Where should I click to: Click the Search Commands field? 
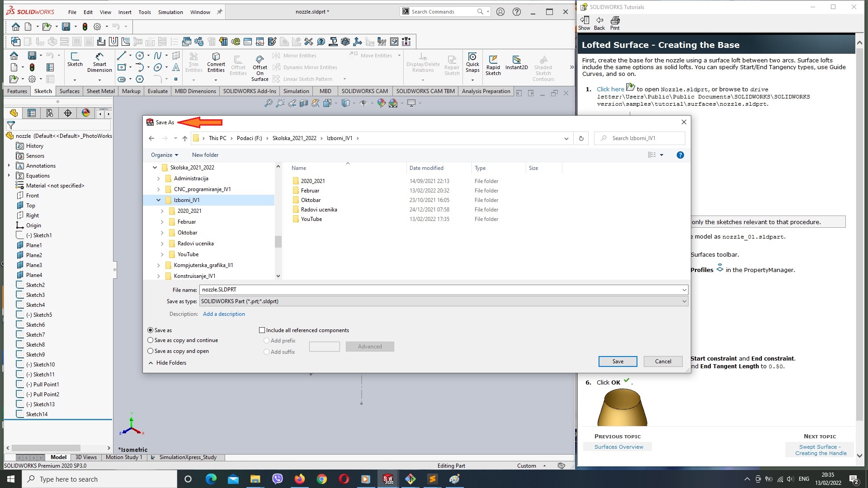(441, 12)
